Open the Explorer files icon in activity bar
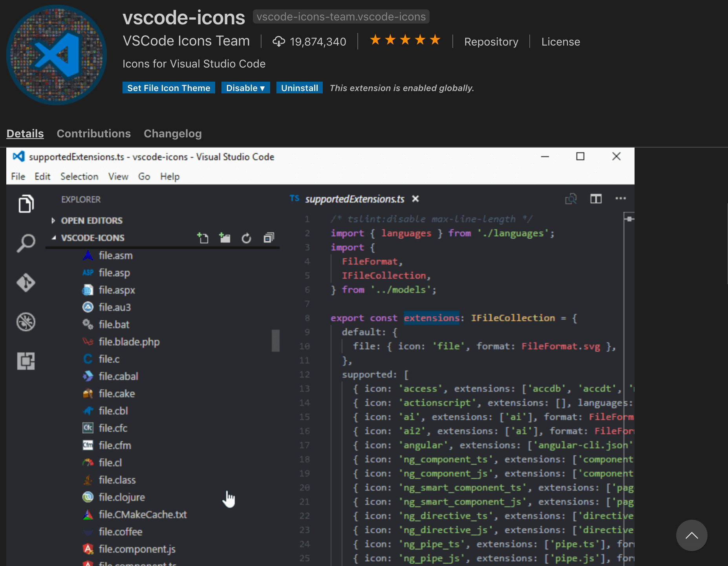Screen dimensions: 728x566 click(x=26, y=204)
